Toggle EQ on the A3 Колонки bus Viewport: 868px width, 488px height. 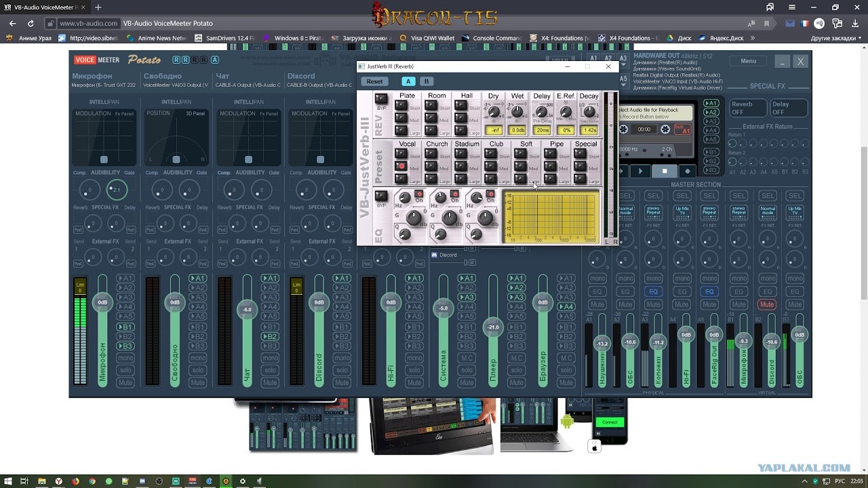654,292
